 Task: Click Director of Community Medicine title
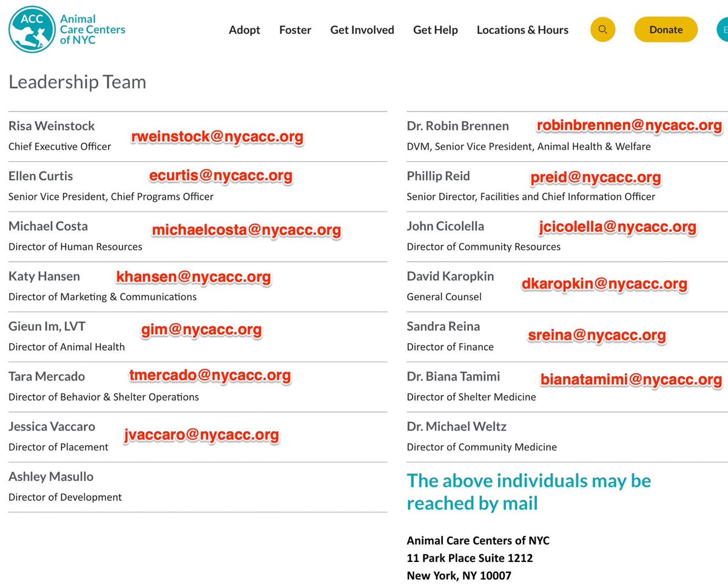click(x=482, y=447)
